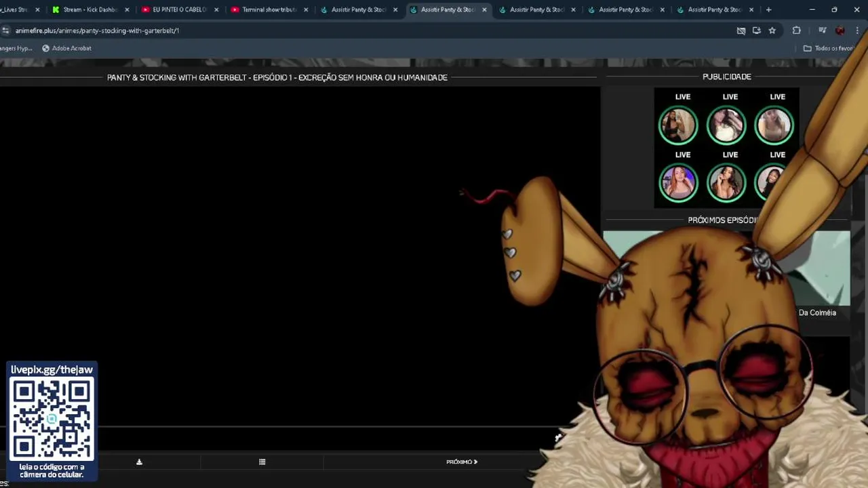Open the episode list icon below player
Screen dimensions: 868x488
click(262, 462)
